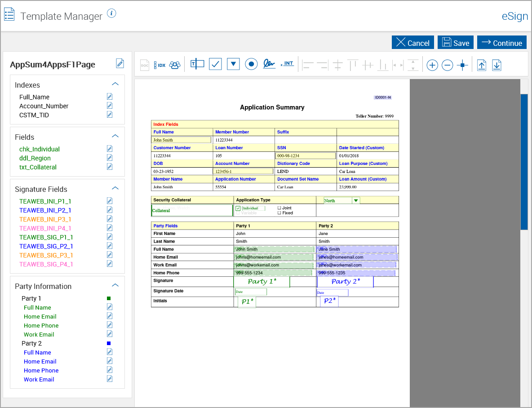Screen dimensions: 532x408
Task: Select the TEAWEB_SIG_P3_1 signature field
Action: click(x=46, y=255)
